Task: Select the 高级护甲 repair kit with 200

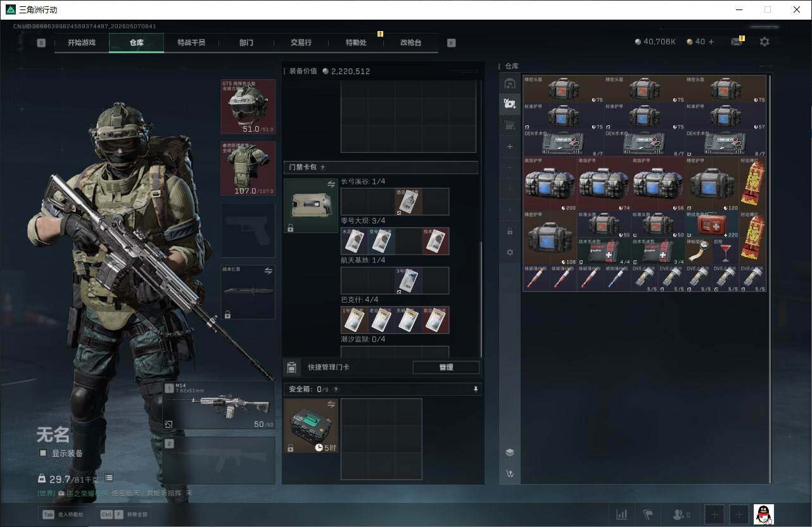Action: (550, 184)
